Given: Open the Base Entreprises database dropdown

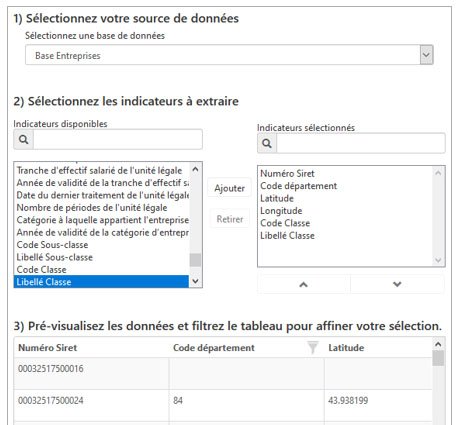Looking at the screenshot, I should (426, 55).
